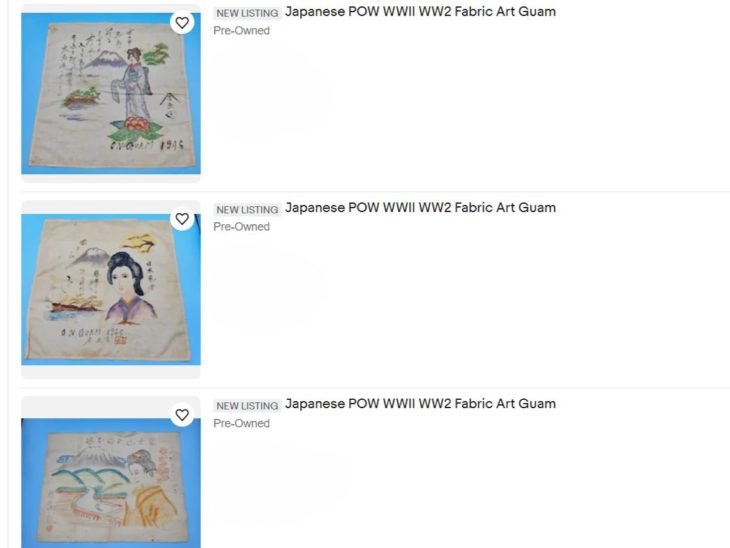730x548 pixels.
Task: Open the second listing's geisha portrait thumbnail
Action: pos(111,289)
